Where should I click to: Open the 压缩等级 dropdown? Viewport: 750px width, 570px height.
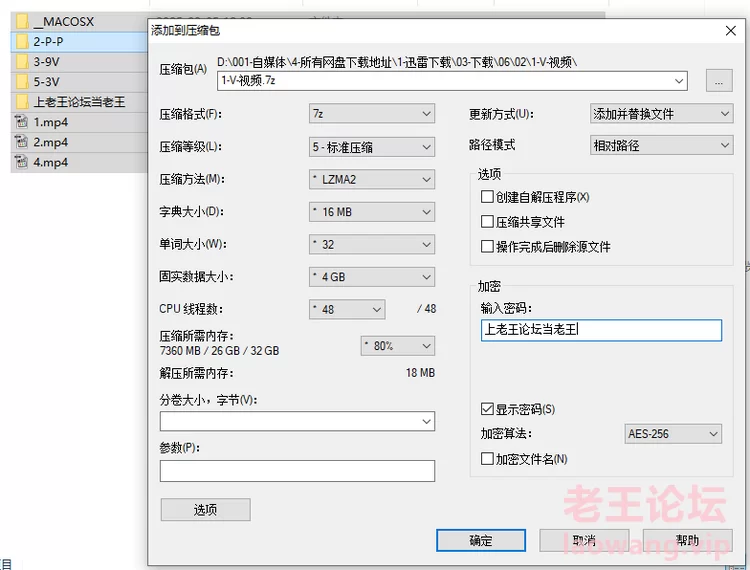pos(372,147)
